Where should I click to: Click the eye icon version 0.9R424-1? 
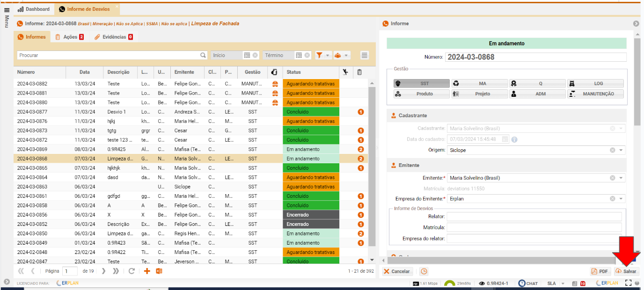[x=482, y=283]
